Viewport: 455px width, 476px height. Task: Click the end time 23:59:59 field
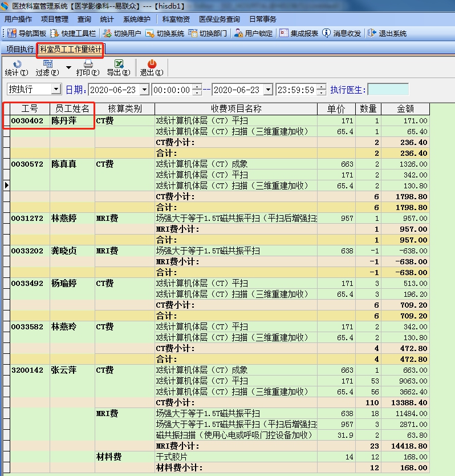(x=296, y=90)
